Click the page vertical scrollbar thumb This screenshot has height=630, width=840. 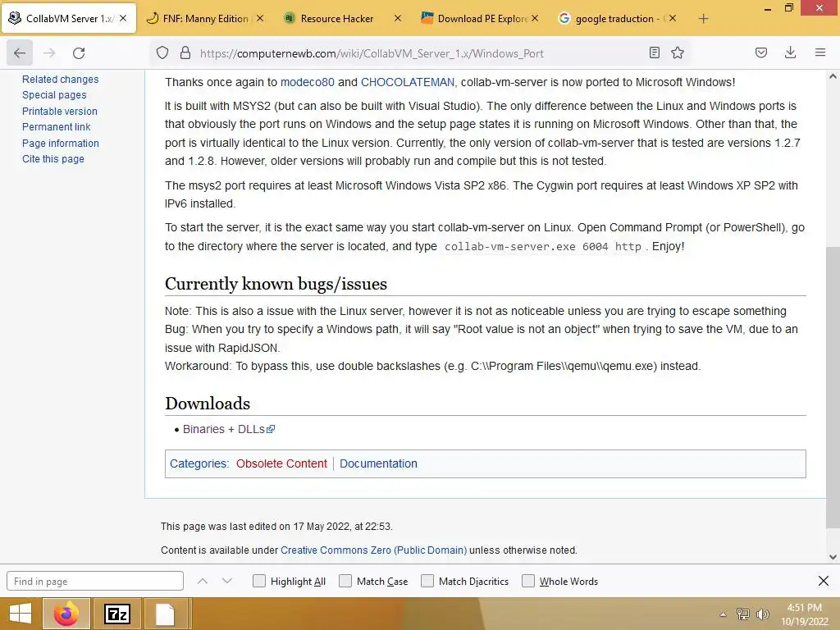click(833, 388)
